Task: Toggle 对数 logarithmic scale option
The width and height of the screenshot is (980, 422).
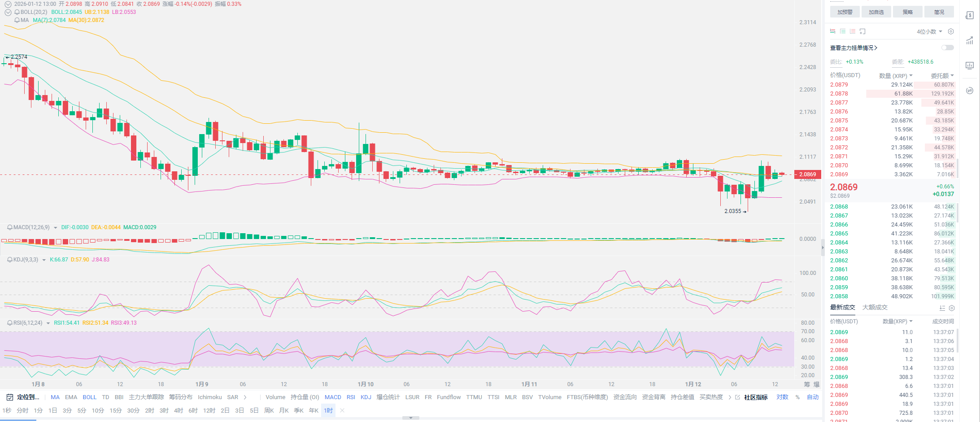Action: (782, 397)
